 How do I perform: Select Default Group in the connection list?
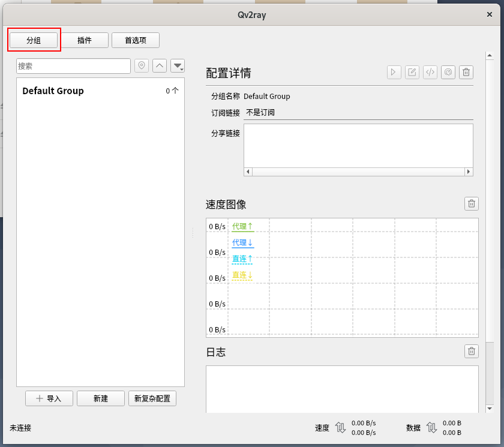[x=100, y=91]
